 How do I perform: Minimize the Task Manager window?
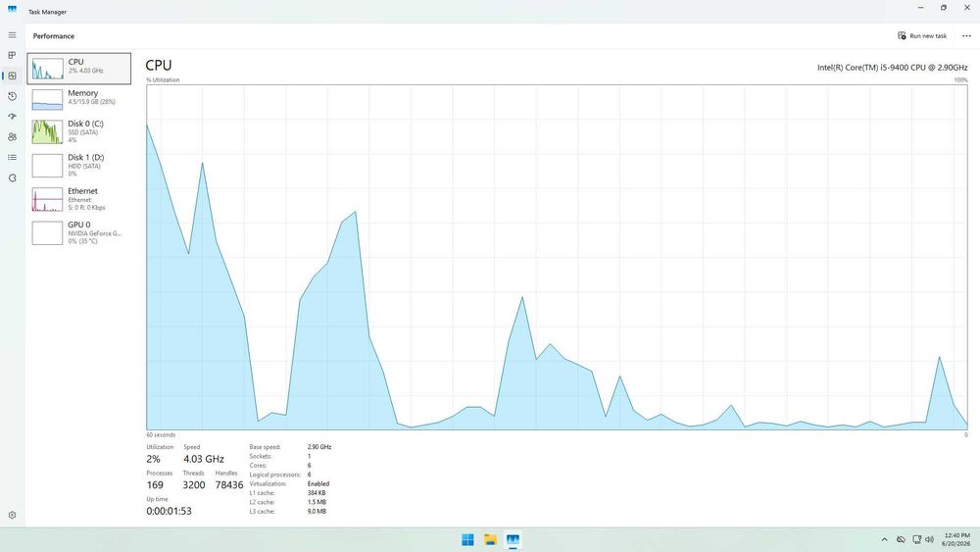(x=920, y=8)
